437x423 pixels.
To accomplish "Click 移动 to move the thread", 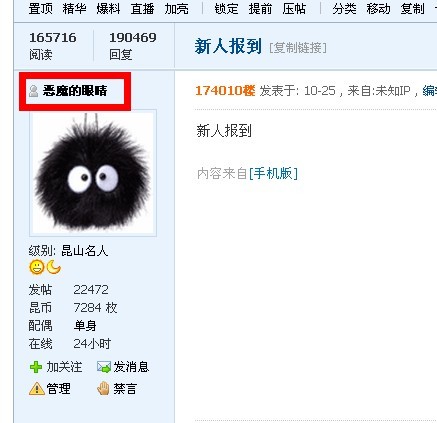I will [x=378, y=9].
